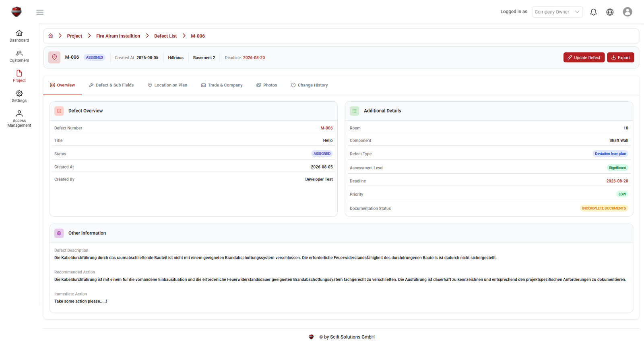Click the Additional Details list icon
Viewport: 644px width, 345px height.
coord(355,111)
